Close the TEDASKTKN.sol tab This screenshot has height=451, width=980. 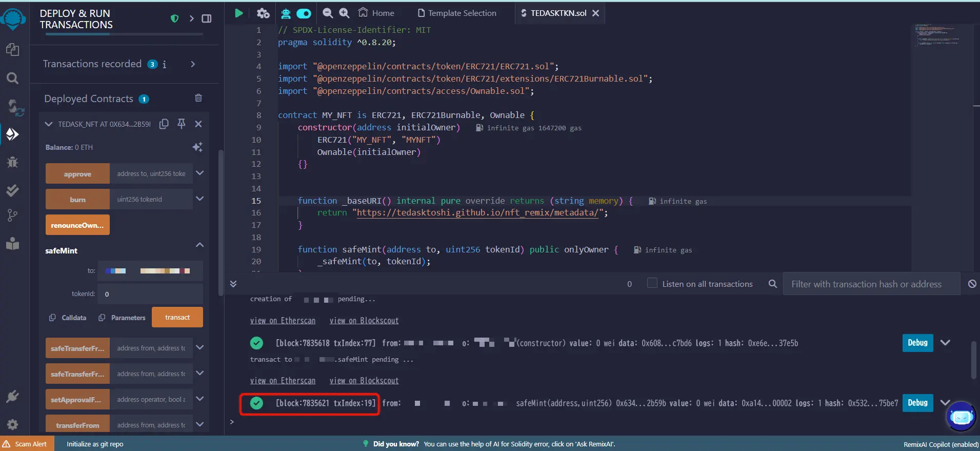[x=596, y=13]
